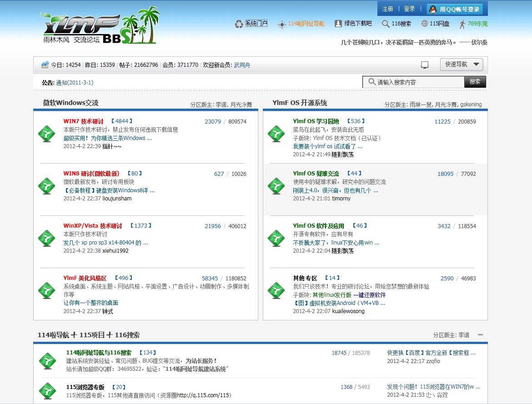This screenshot has width=532, height=404.
Task: Select the 116搜索 magnifier icon
Action: (x=386, y=24)
